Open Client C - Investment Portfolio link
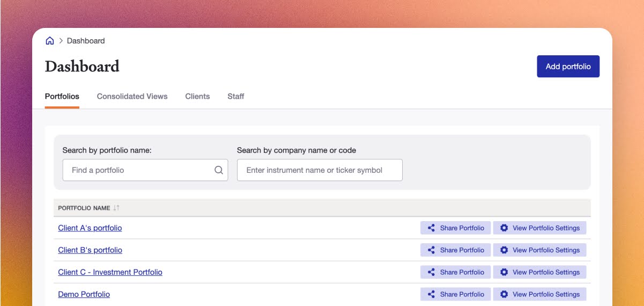Screen dimensions: 644x306 110,272
